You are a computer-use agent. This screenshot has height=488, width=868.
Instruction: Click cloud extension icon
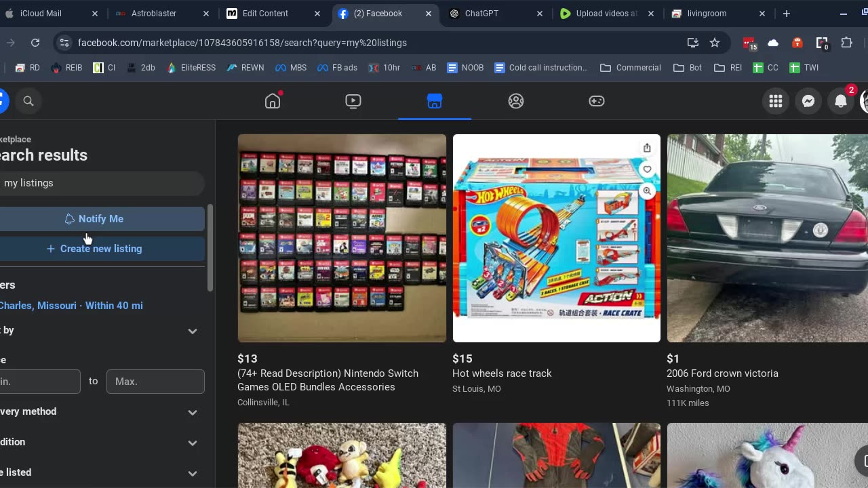[x=773, y=43]
